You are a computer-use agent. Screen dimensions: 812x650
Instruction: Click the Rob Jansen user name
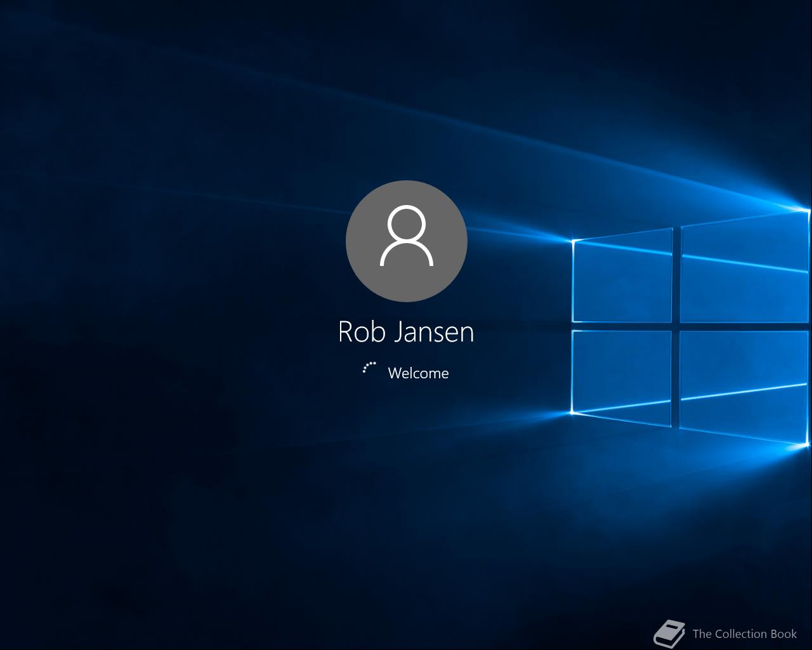(406, 332)
